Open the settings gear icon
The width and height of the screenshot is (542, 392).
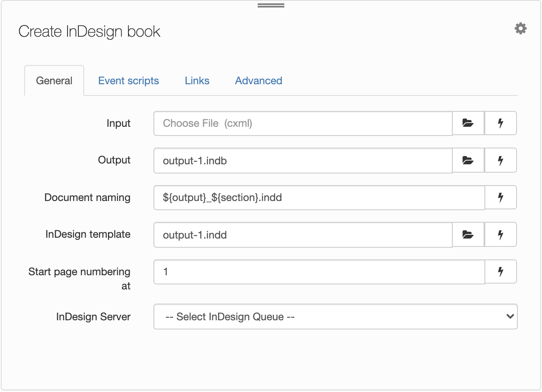point(521,28)
